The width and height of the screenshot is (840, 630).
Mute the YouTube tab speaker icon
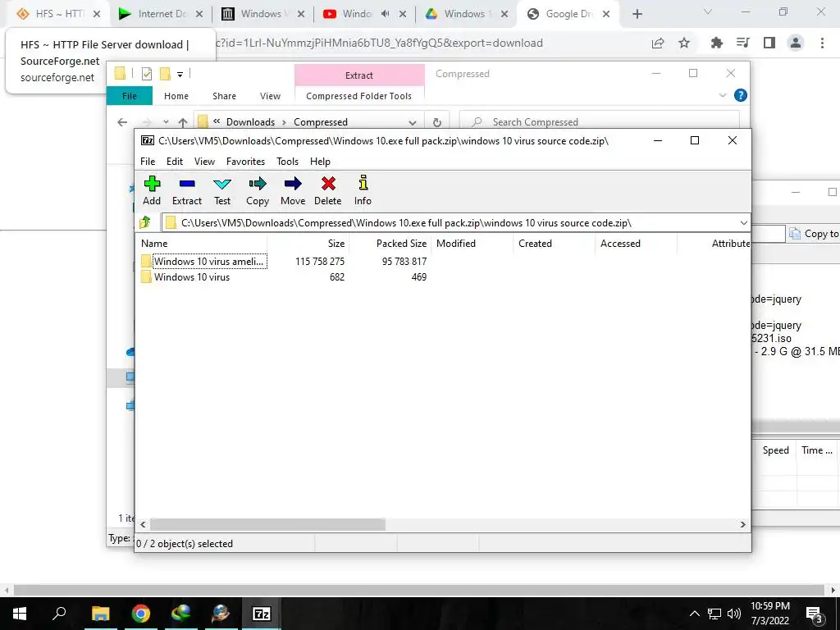click(x=385, y=14)
